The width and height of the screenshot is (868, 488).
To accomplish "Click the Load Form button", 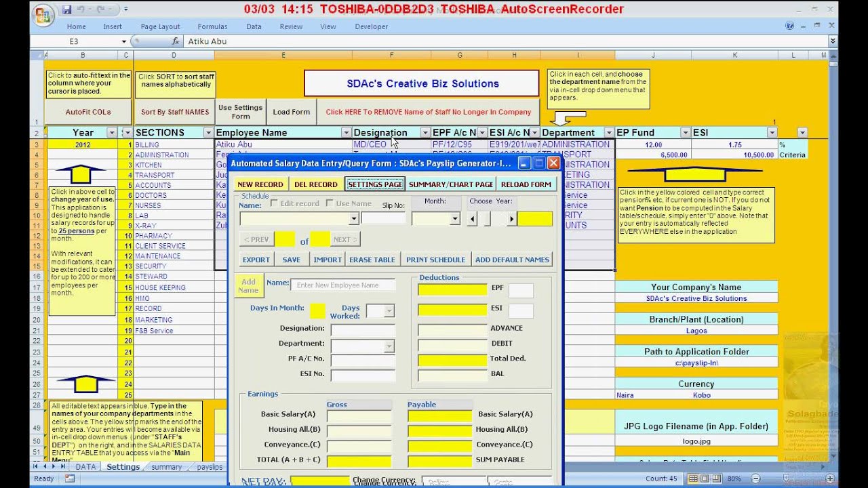I will (x=292, y=112).
